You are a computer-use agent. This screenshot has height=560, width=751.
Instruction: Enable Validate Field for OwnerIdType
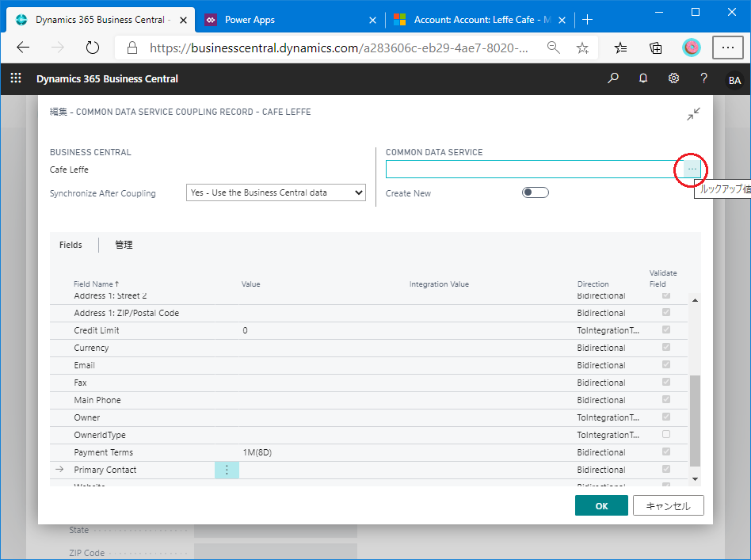coord(665,434)
